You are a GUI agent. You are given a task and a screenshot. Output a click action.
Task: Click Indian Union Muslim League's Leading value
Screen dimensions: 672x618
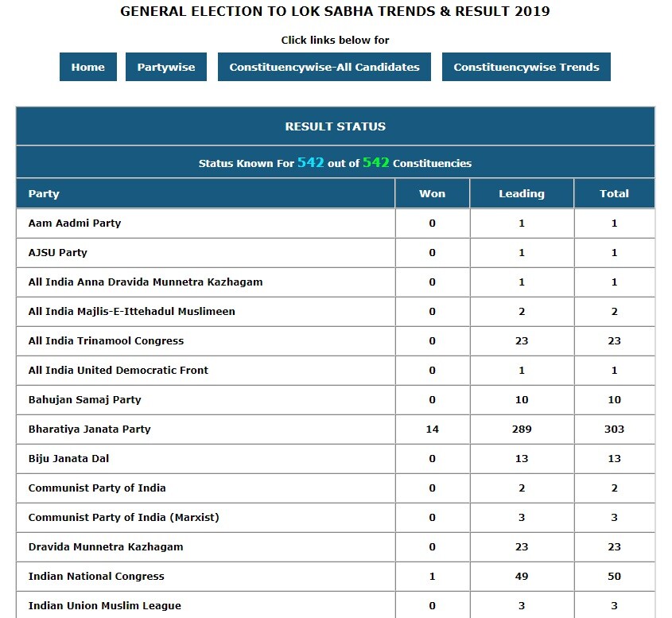tap(522, 605)
